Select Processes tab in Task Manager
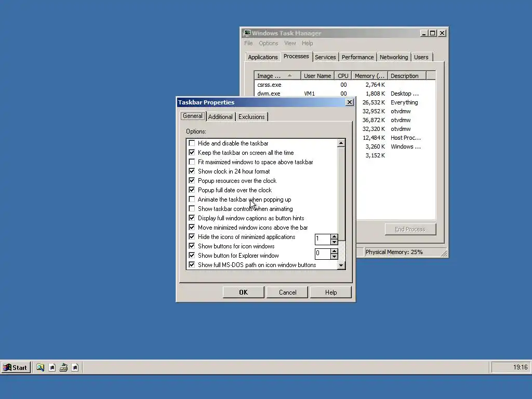Image resolution: width=532 pixels, height=399 pixels. [296, 56]
